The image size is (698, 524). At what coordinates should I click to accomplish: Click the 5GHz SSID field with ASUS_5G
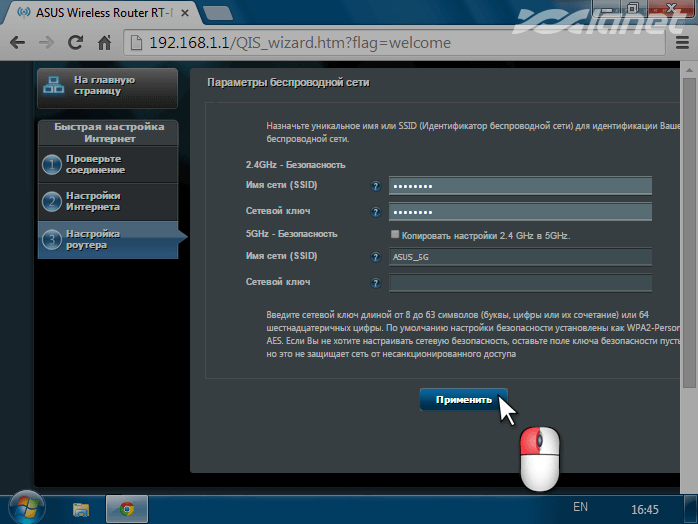click(x=520, y=257)
